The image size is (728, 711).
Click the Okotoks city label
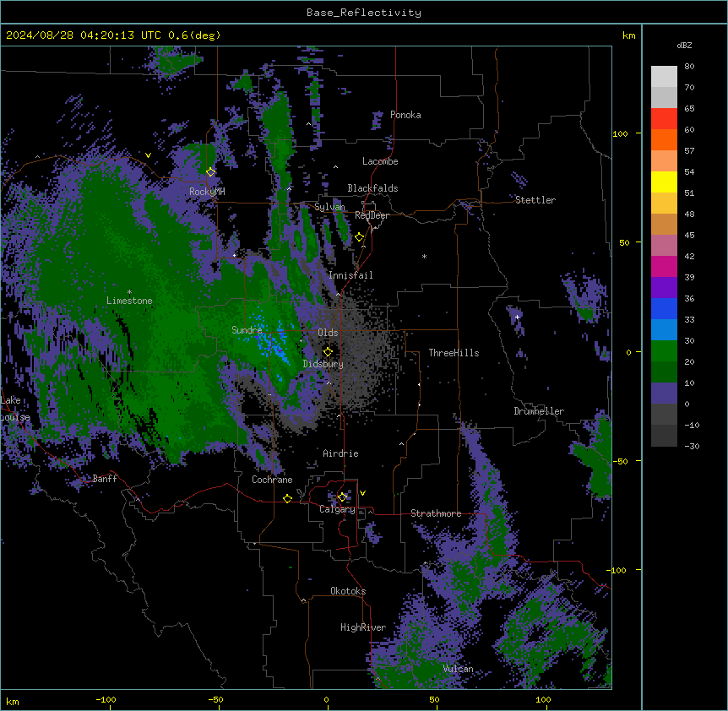click(x=348, y=591)
